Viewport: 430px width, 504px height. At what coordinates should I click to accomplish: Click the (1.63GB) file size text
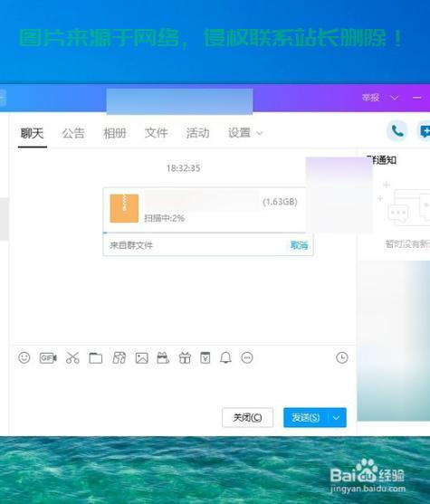280,202
